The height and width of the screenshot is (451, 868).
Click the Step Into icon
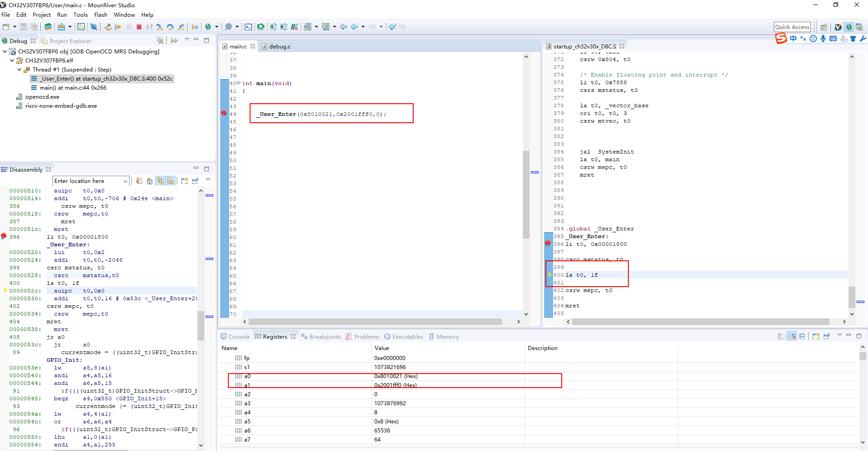[159, 27]
